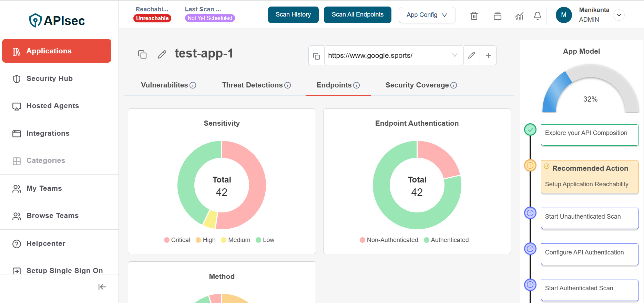This screenshot has width=644, height=303.
Task: Collapse the sidebar with arrow icon
Action: [x=102, y=287]
